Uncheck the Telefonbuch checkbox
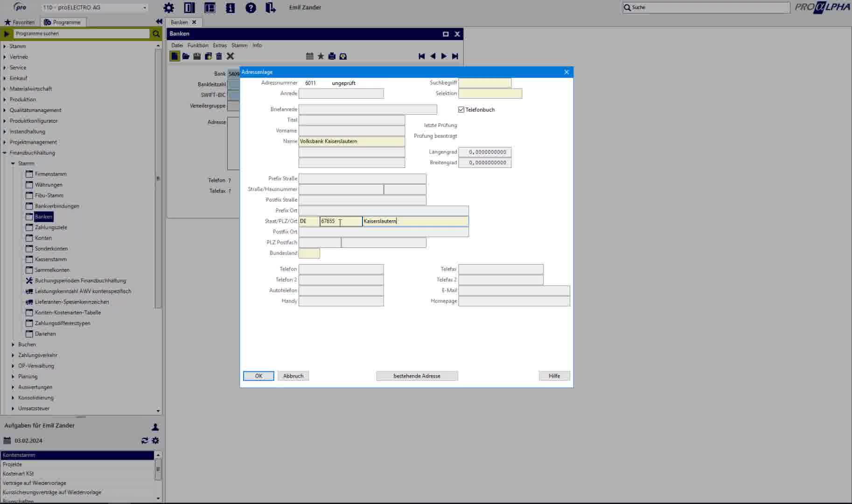Image resolution: width=852 pixels, height=504 pixels. pyautogui.click(x=461, y=110)
